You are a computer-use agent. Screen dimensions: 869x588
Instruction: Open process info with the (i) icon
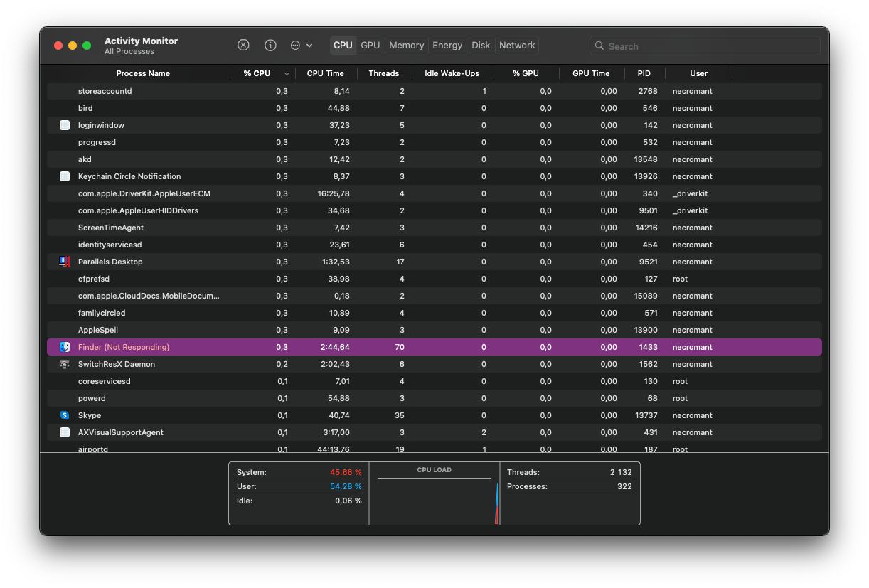click(270, 45)
